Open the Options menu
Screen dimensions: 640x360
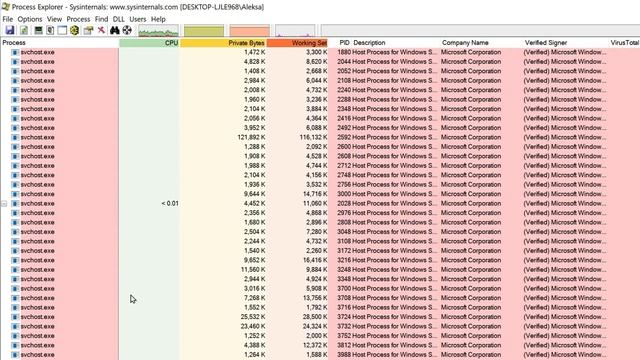30,19
